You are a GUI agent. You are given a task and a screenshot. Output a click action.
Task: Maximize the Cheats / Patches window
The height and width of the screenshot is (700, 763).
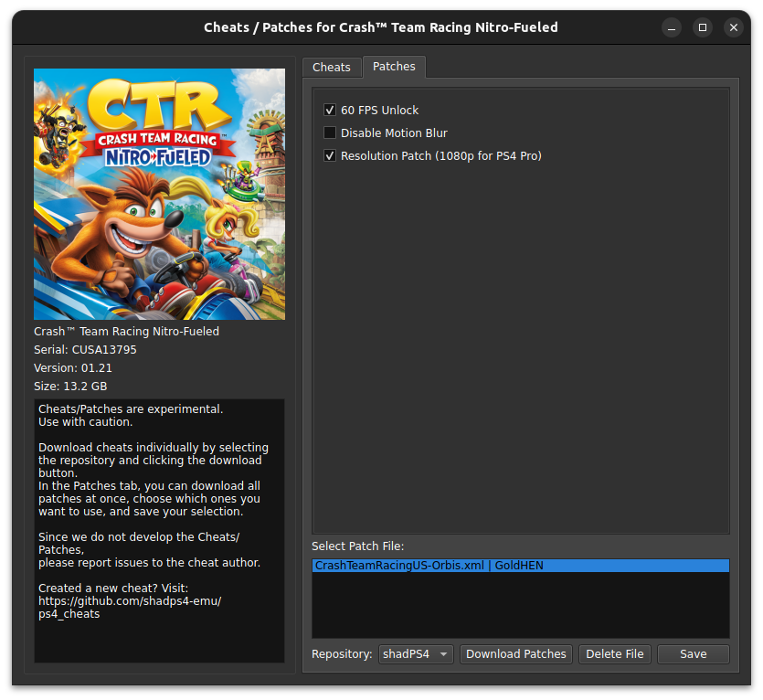[703, 27]
